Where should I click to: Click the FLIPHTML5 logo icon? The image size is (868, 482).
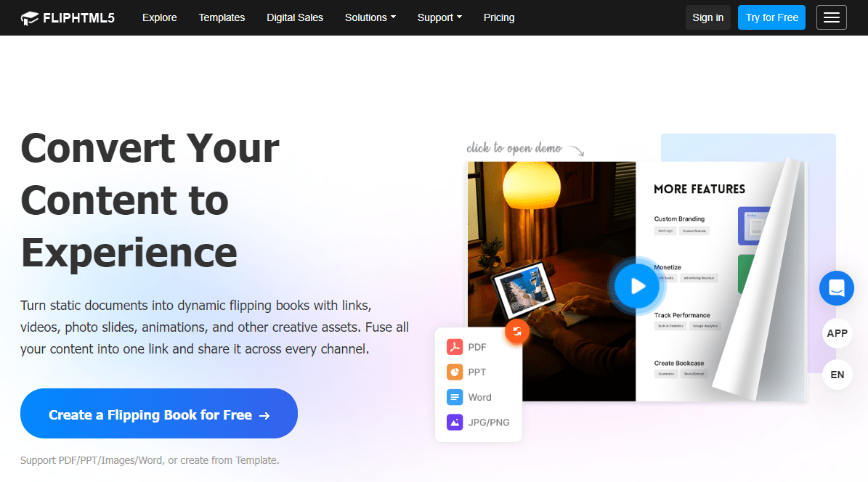(x=31, y=17)
